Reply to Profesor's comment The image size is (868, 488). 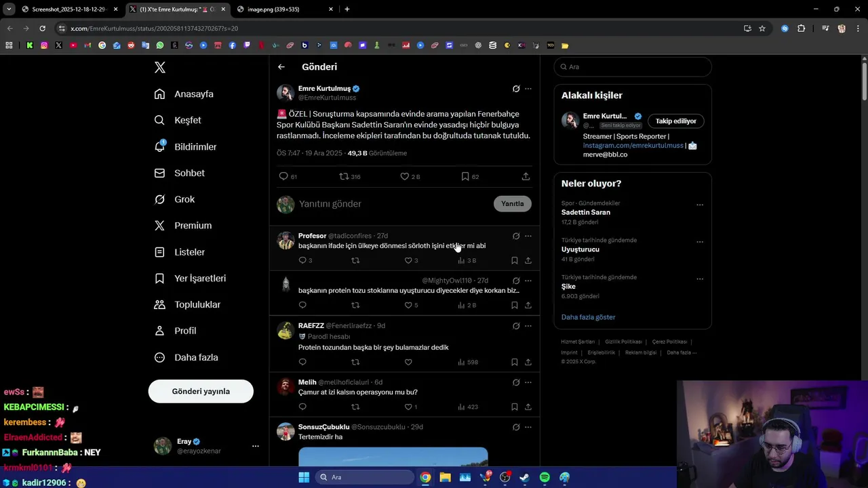click(x=302, y=260)
